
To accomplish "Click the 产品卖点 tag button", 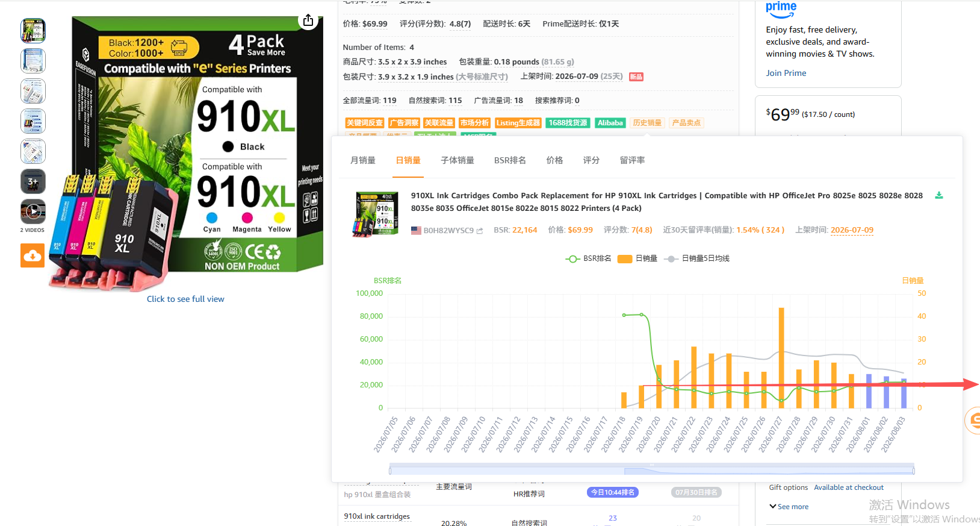I will pyautogui.click(x=686, y=123).
